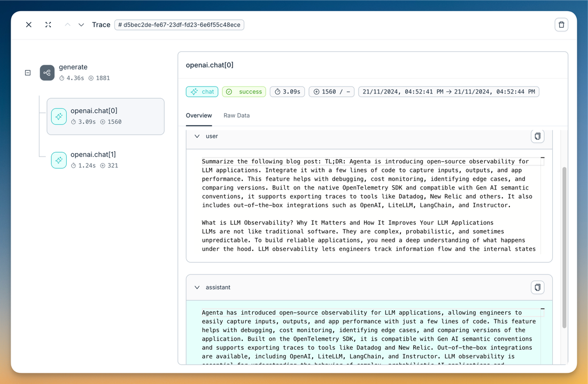Collapse the generate tree node
This screenshot has height=384, width=588.
(28, 73)
